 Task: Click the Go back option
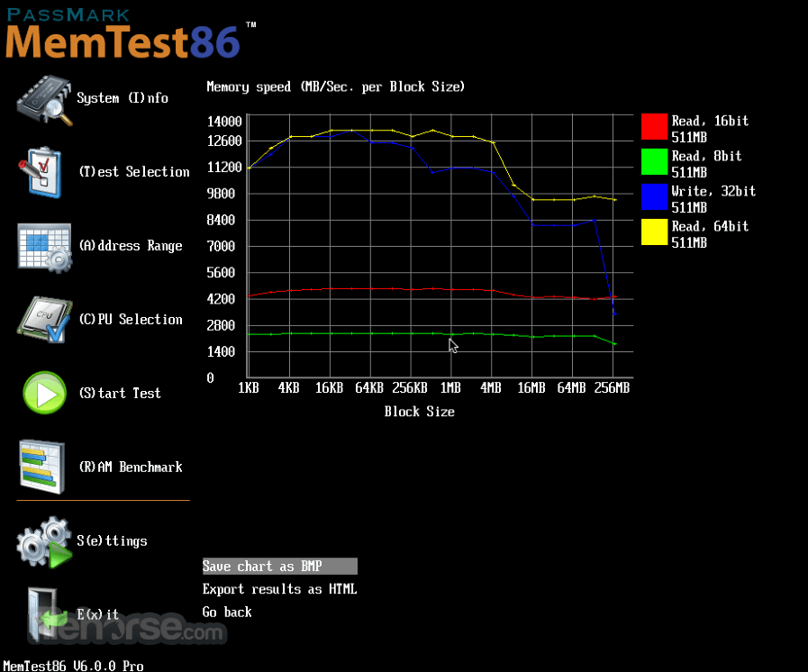pos(227,613)
